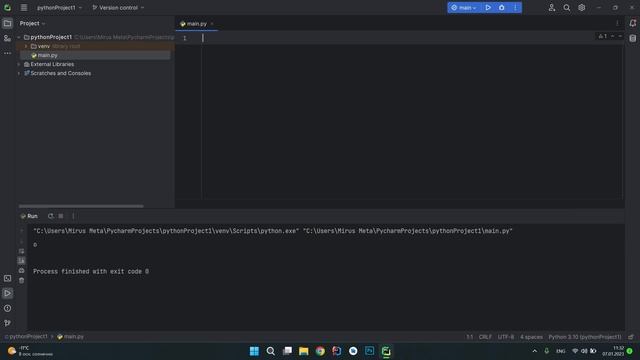Viewport: 640px width, 360px height.
Task: Open the Code With Me user icon
Action: (552, 7)
